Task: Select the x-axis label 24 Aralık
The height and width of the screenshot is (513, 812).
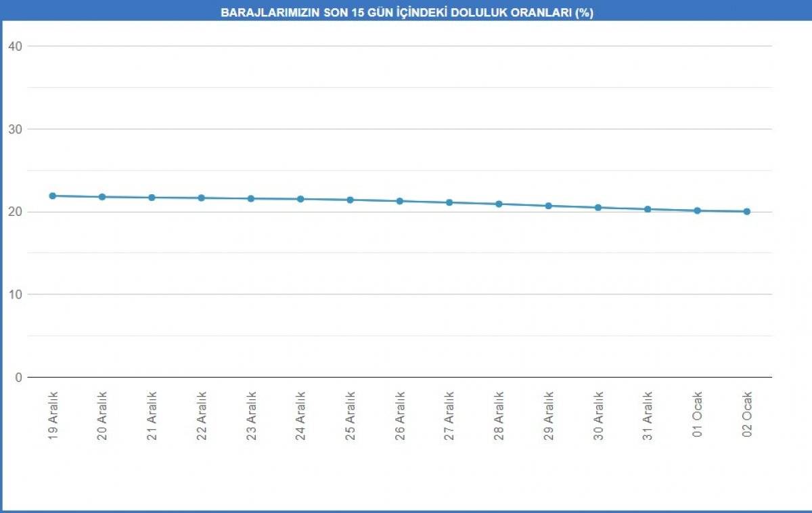Action: click(x=300, y=416)
